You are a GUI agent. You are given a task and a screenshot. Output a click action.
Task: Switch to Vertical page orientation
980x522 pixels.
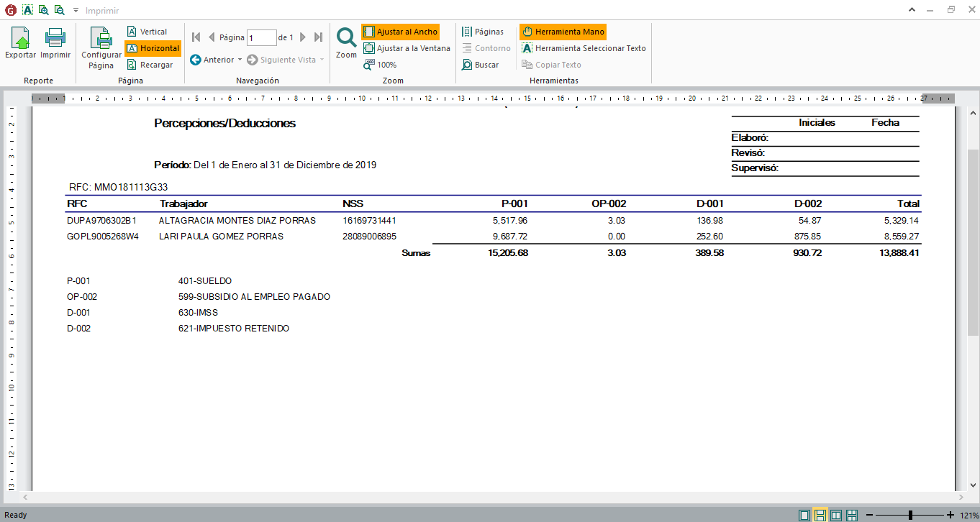(147, 32)
